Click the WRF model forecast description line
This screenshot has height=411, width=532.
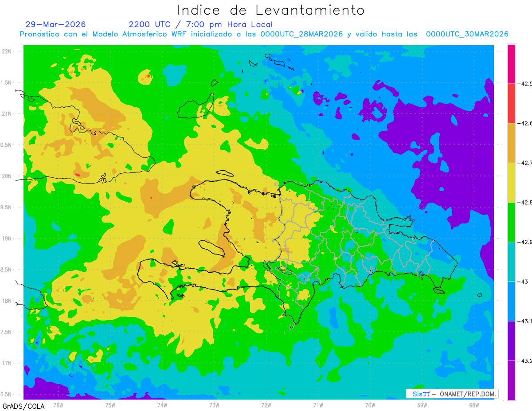tap(264, 34)
